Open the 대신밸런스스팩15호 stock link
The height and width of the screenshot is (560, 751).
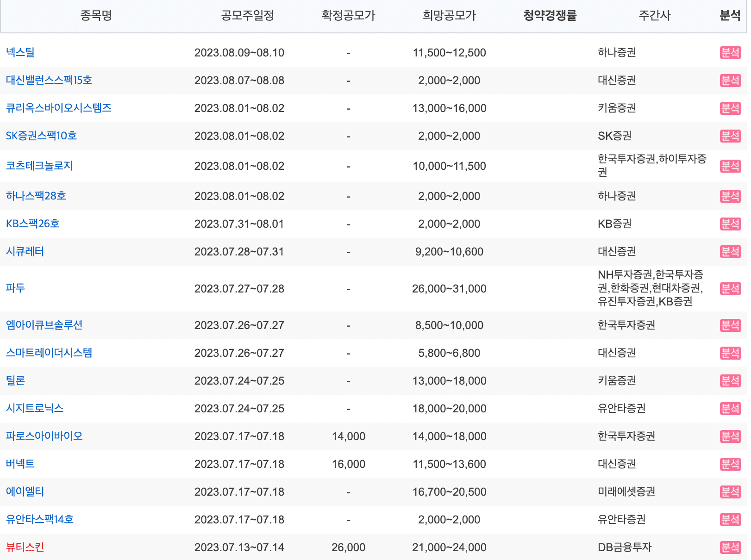point(49,80)
